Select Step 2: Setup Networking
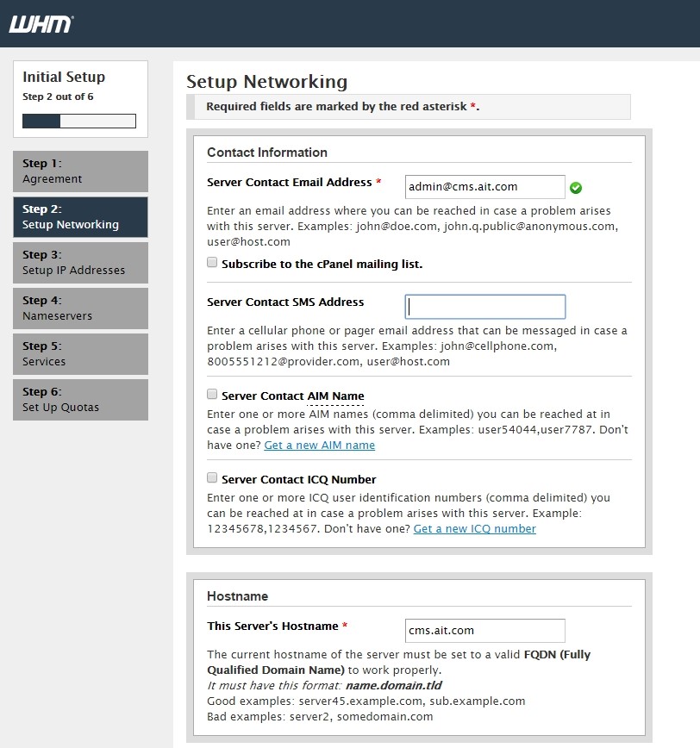Image resolution: width=700 pixels, height=748 pixels. tap(80, 217)
